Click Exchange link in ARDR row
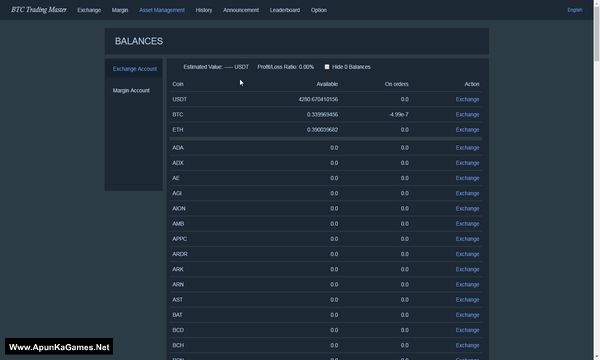Image resolution: width=600 pixels, height=360 pixels. (x=467, y=254)
